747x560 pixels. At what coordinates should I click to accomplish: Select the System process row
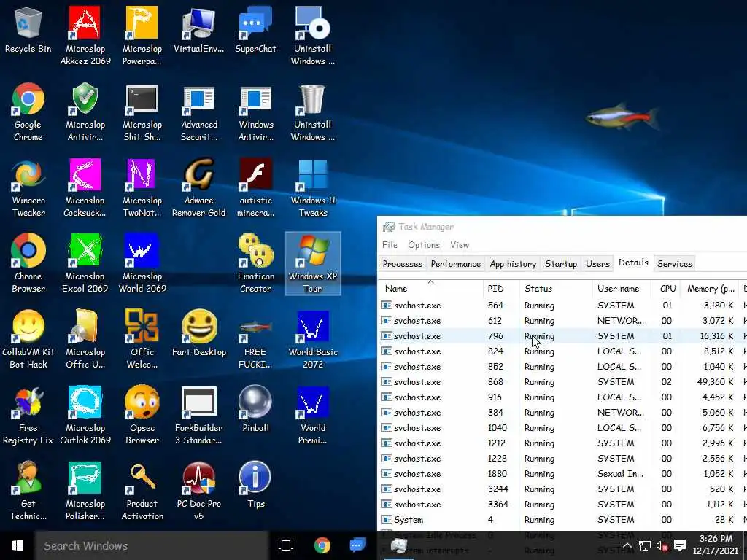coord(562,519)
